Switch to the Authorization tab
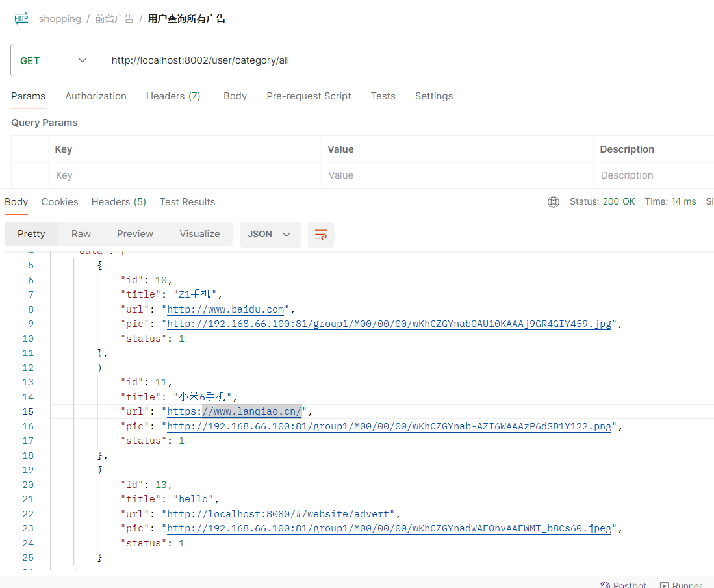 (96, 96)
